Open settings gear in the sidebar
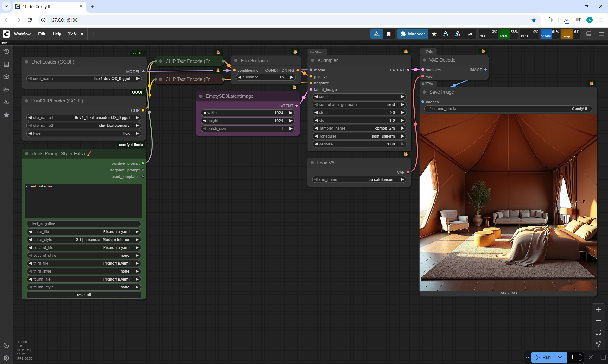 (x=6, y=358)
